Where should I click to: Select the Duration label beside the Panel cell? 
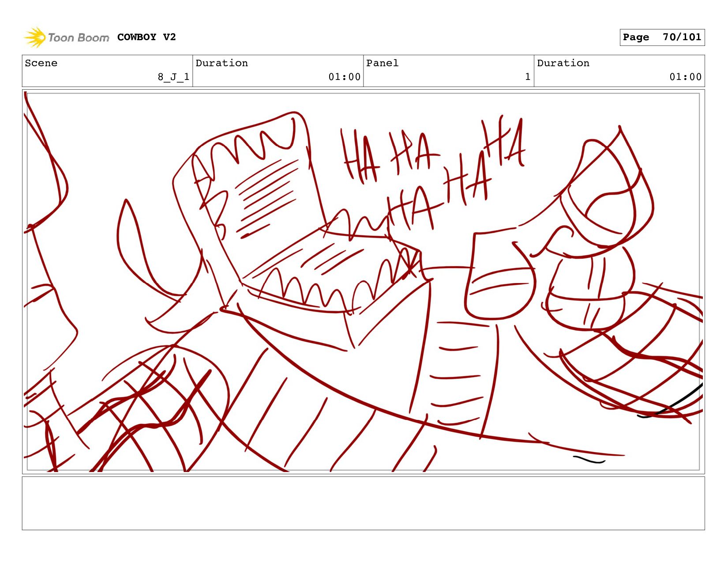[x=563, y=63]
